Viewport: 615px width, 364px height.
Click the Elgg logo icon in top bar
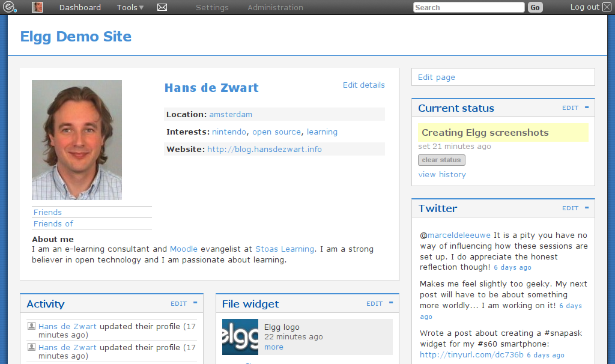click(10, 7)
